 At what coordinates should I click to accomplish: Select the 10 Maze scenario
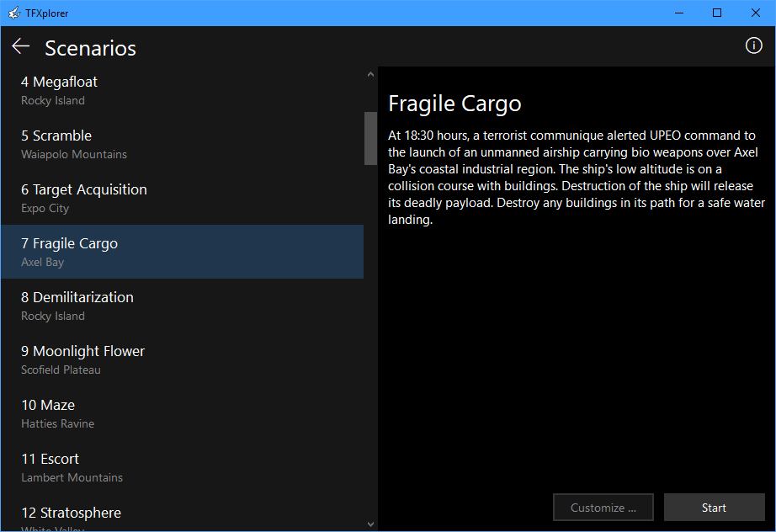coord(182,413)
